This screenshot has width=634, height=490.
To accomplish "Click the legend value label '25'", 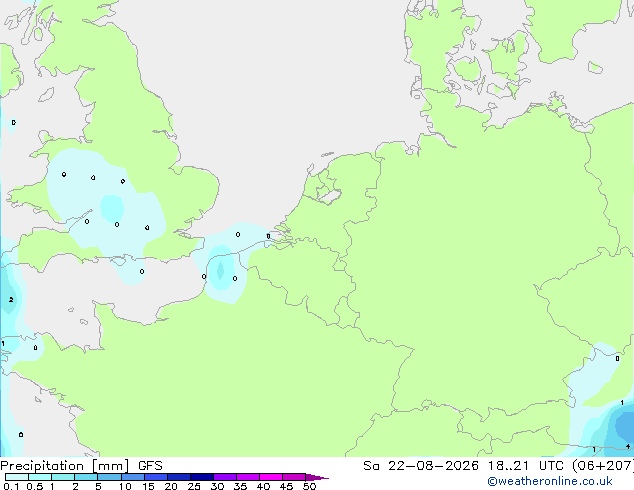I will tap(194, 486).
